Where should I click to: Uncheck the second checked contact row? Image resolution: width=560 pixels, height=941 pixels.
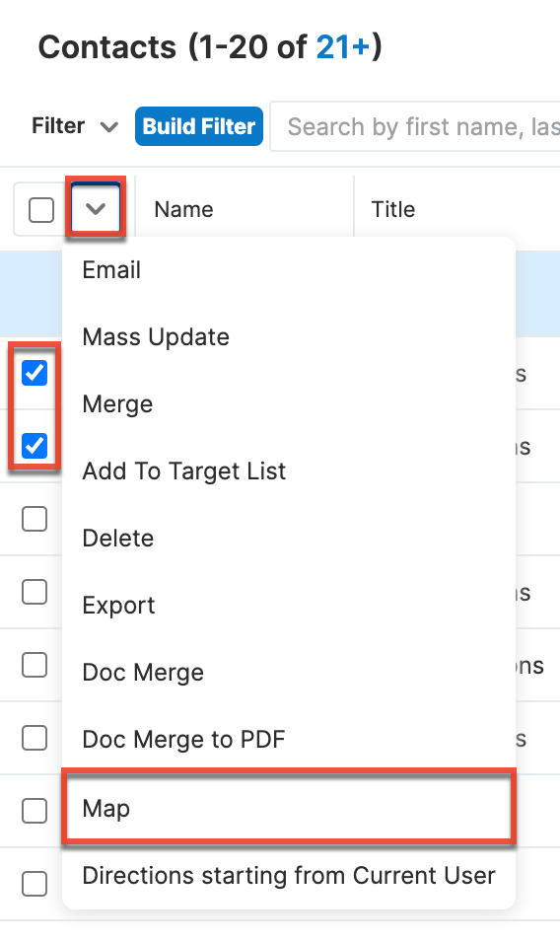pyautogui.click(x=35, y=446)
